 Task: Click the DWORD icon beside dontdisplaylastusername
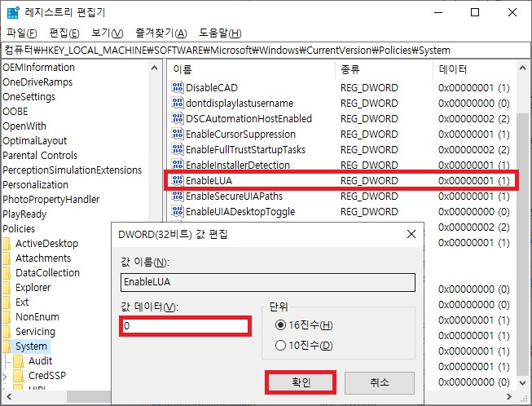click(x=178, y=103)
